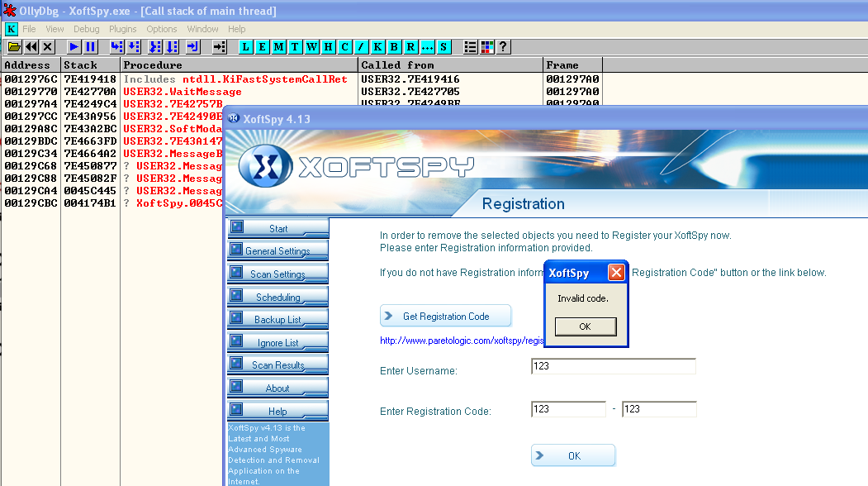
Task: Open Breakpoints window with B button
Action: click(394, 47)
